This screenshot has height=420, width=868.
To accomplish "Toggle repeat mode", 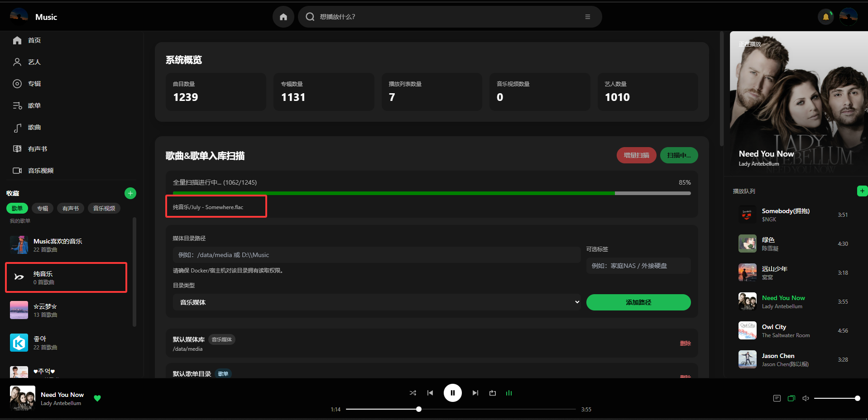I will (493, 393).
